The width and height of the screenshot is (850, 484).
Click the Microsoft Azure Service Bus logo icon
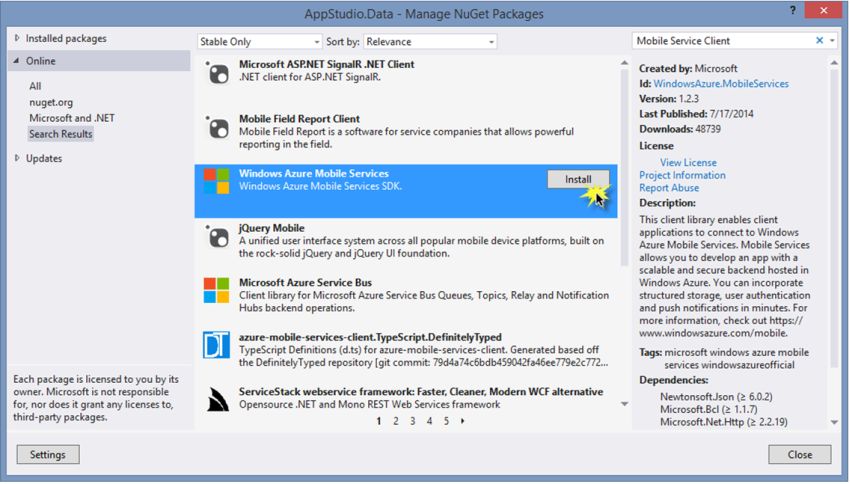[216, 290]
